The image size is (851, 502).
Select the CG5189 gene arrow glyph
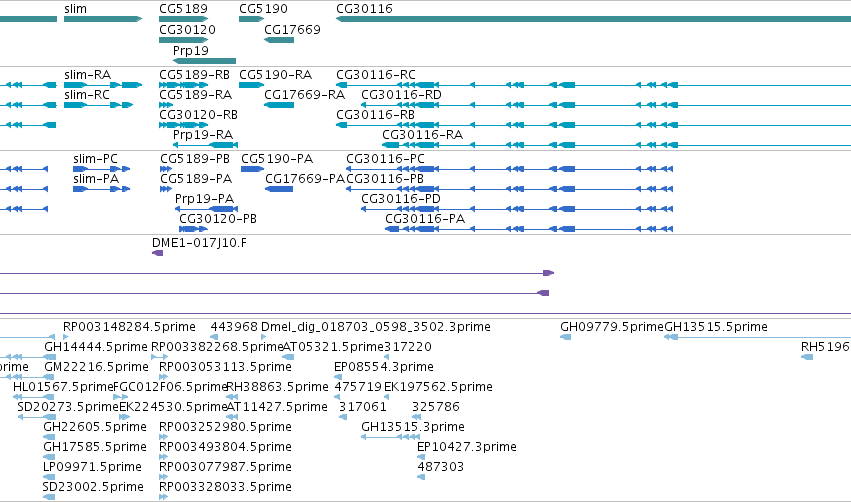click(183, 19)
